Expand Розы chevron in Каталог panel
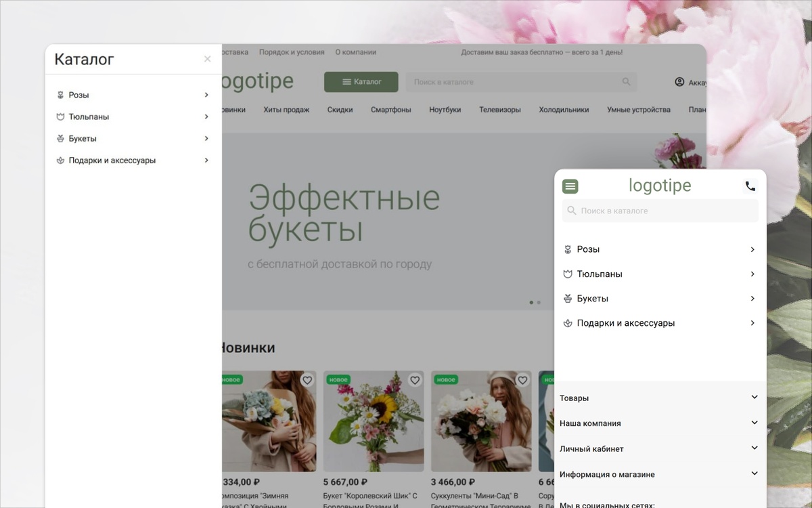 click(x=206, y=95)
